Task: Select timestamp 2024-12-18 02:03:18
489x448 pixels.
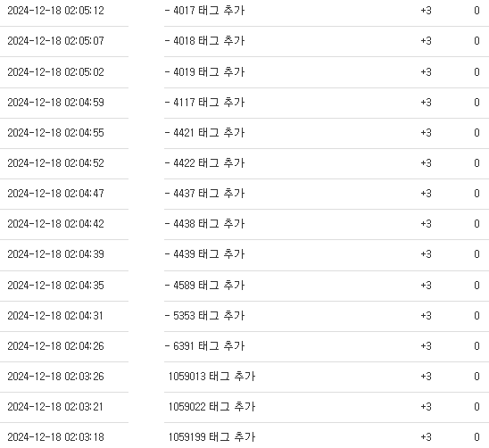Action: point(55,436)
